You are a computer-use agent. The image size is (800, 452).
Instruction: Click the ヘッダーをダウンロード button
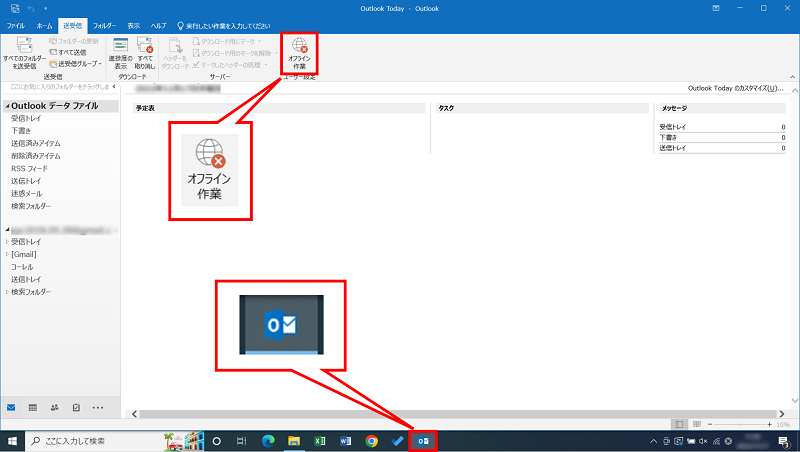175,53
